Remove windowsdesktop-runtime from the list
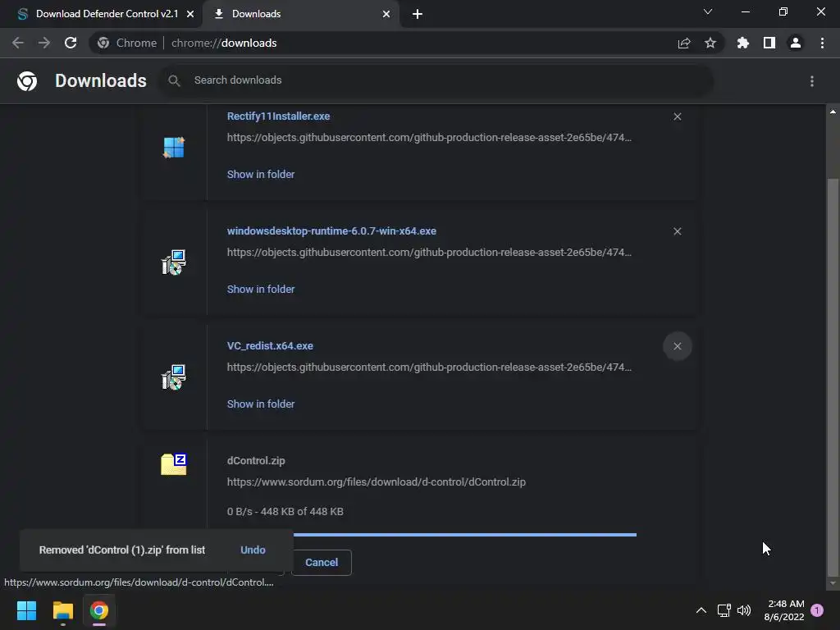This screenshot has height=630, width=840. 677,231
